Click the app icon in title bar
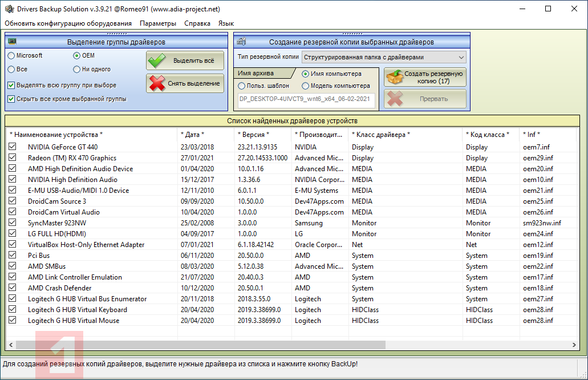588x380 pixels. click(9, 9)
